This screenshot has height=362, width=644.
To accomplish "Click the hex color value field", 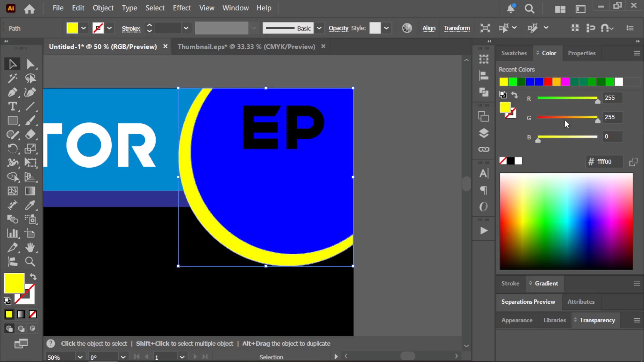I will (x=609, y=162).
